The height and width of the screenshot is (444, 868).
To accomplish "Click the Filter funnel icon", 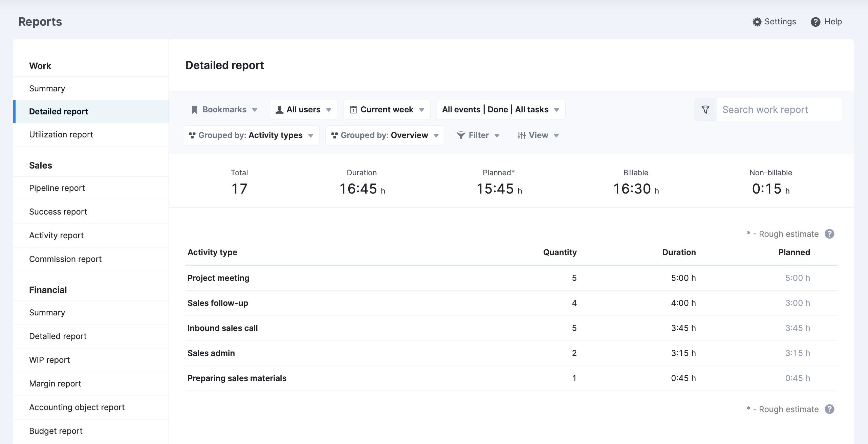I will [x=461, y=135].
